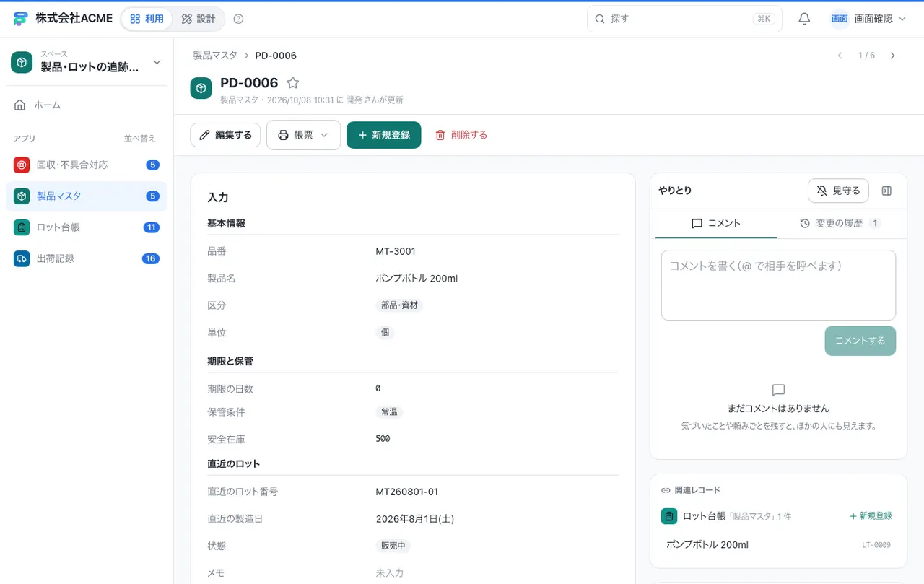
Task: Click the 出荷記録 truck icon
Action: click(x=22, y=258)
